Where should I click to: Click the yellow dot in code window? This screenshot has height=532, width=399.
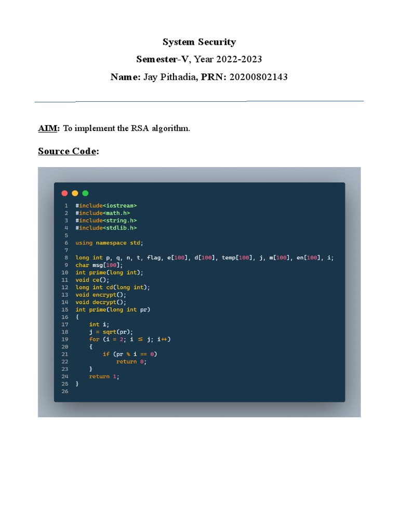pos(75,193)
